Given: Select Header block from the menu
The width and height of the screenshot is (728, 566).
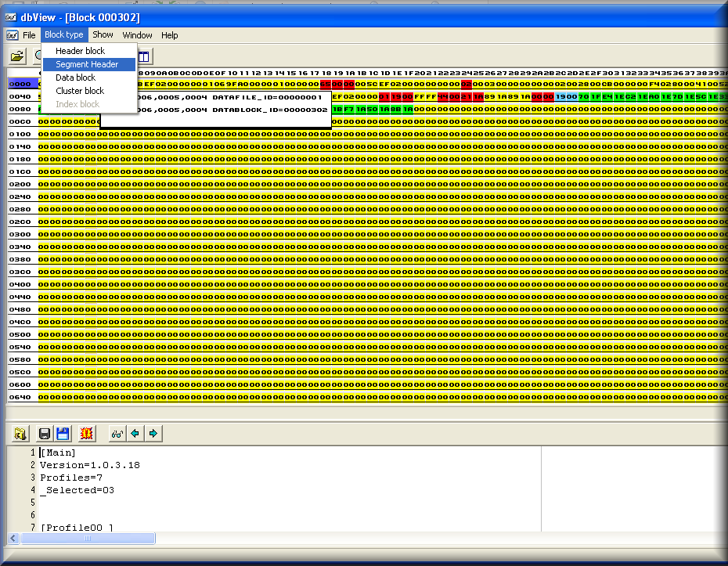Looking at the screenshot, I should pos(80,51).
